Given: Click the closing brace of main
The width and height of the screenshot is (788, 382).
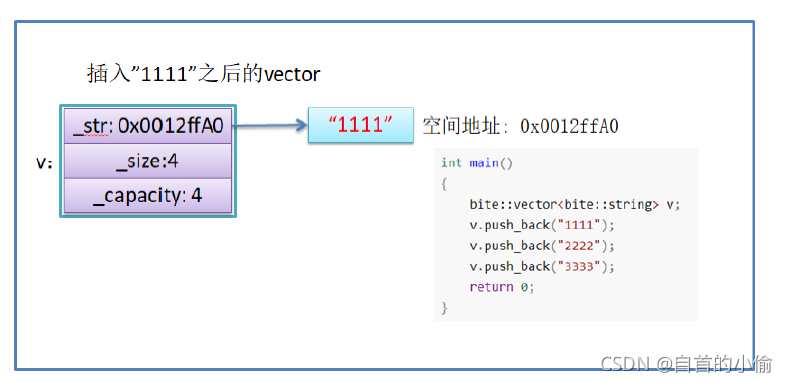Looking at the screenshot, I should click(x=444, y=308).
